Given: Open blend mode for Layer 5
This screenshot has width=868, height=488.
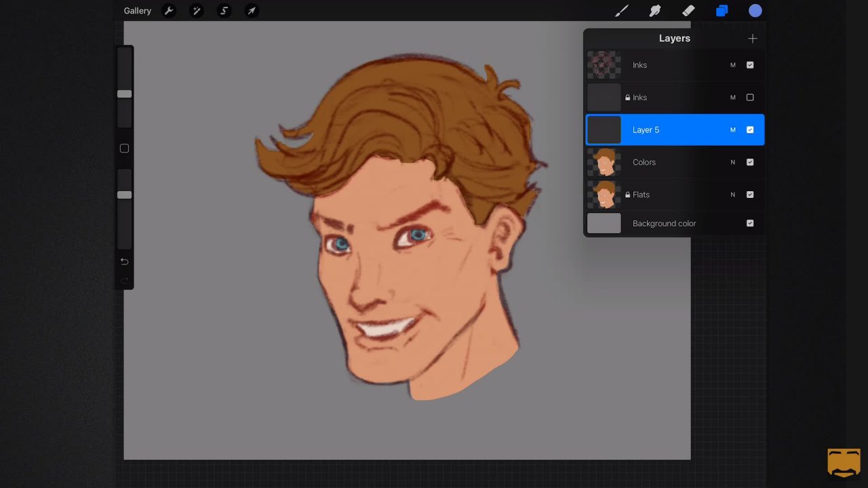Looking at the screenshot, I should pyautogui.click(x=732, y=130).
